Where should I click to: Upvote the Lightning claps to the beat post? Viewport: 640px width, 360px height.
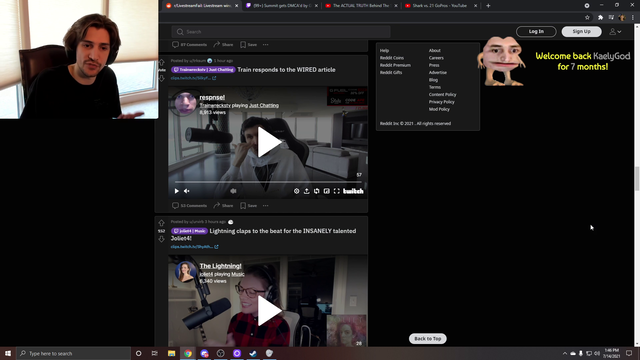(162, 223)
